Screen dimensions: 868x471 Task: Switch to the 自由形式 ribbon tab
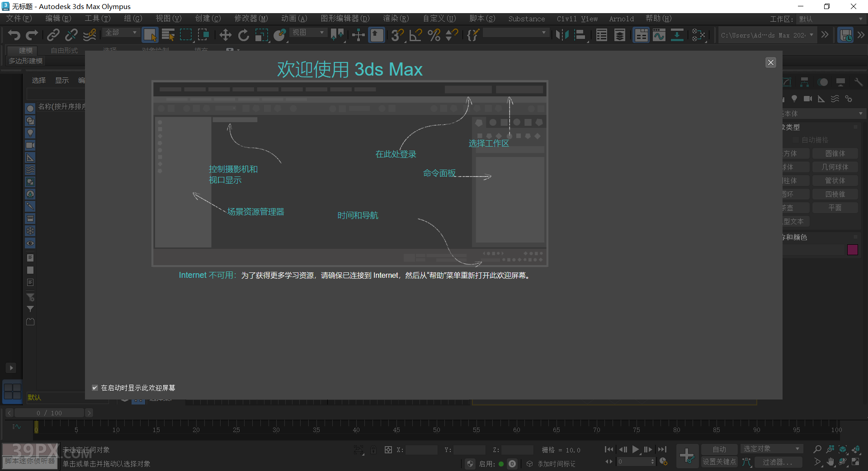tap(64, 50)
